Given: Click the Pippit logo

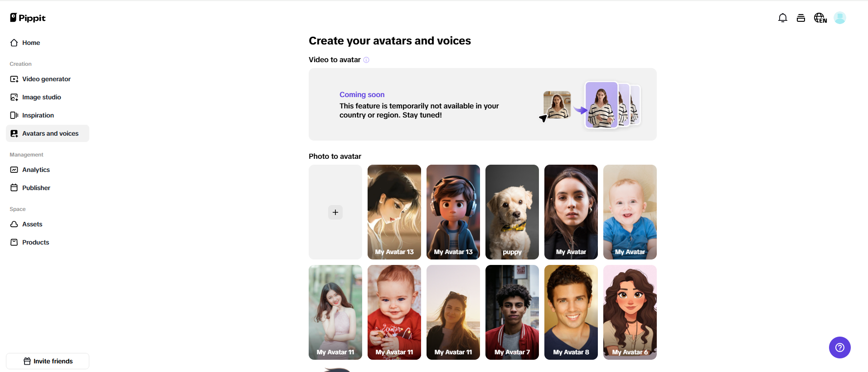Looking at the screenshot, I should tap(28, 18).
